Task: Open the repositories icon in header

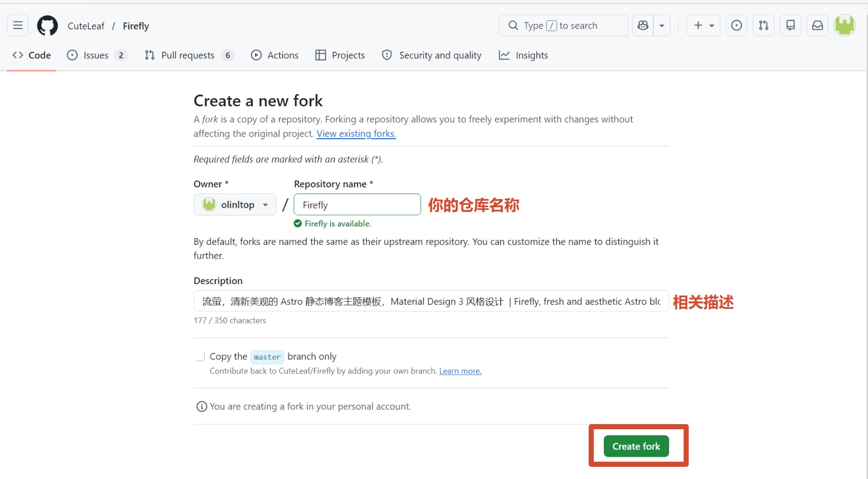Action: [x=790, y=25]
